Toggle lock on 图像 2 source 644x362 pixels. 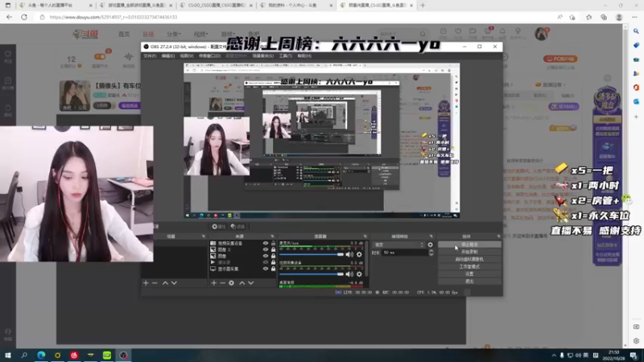coord(273,249)
